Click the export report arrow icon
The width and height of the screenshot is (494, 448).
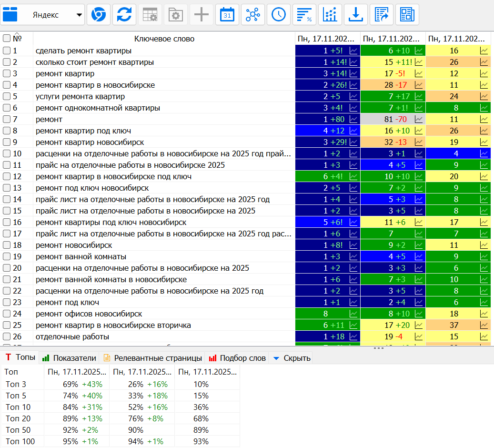click(x=382, y=14)
